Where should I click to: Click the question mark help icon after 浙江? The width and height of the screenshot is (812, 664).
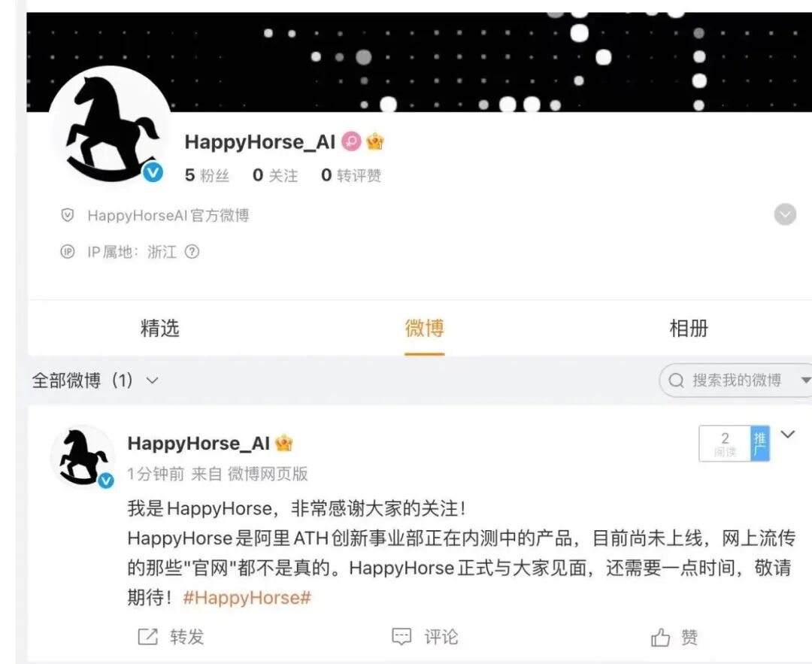point(192,252)
